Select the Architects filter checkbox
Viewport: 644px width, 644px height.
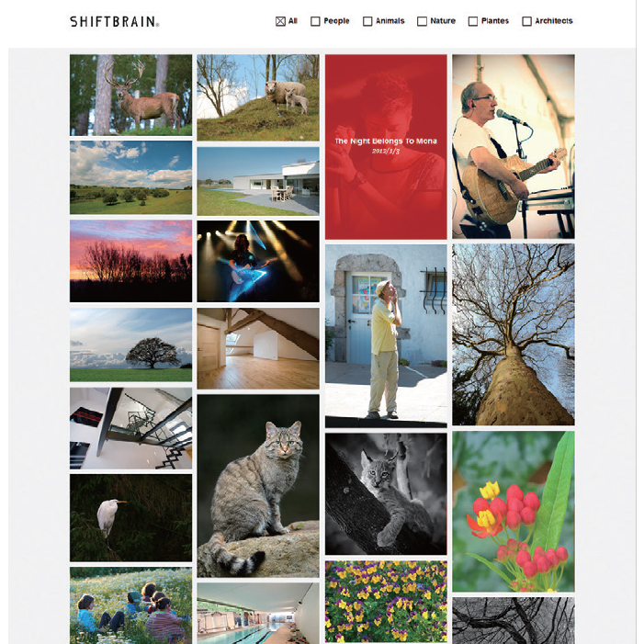[526, 21]
